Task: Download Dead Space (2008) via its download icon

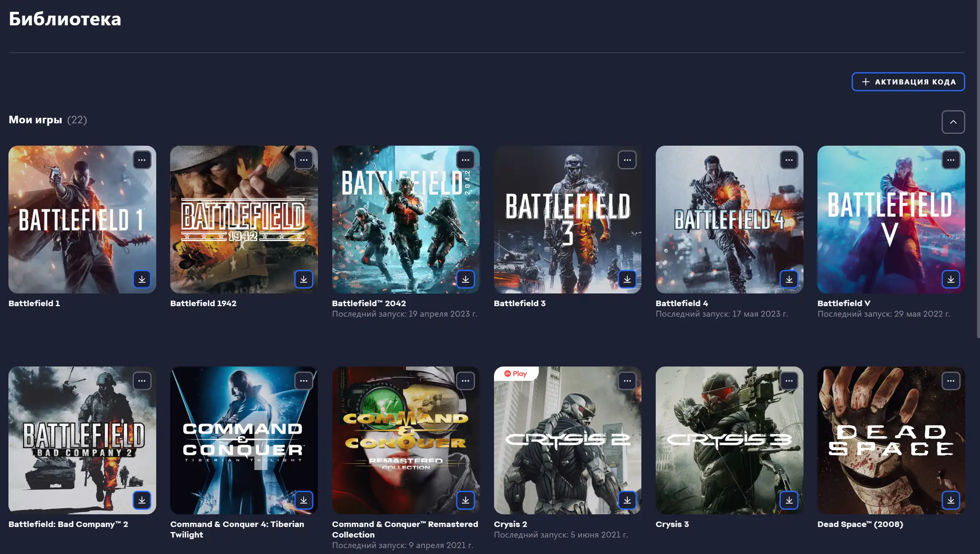Action: pyautogui.click(x=950, y=500)
